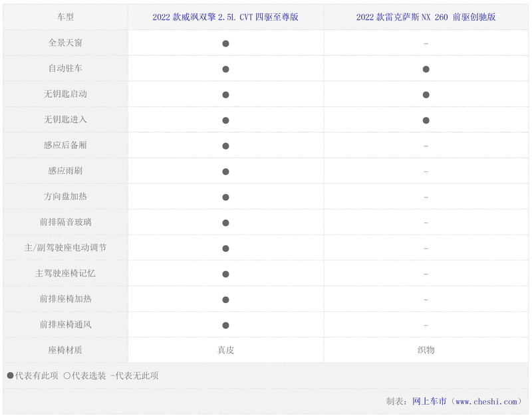Screen dimensions: 532x418
Task: Click the 车型 header cell
Action: 65,17
